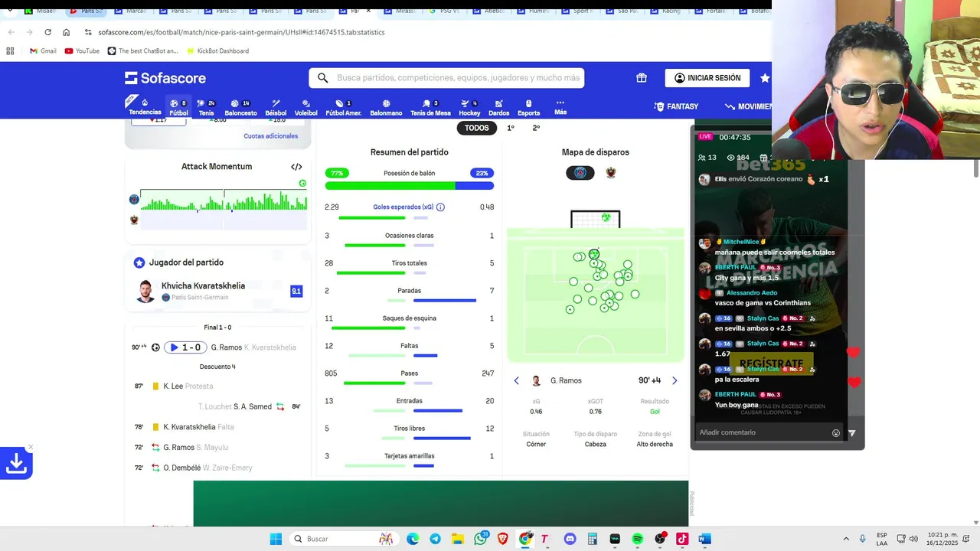Click the scored goal marker in the net
The width and height of the screenshot is (980, 551).
(x=606, y=217)
